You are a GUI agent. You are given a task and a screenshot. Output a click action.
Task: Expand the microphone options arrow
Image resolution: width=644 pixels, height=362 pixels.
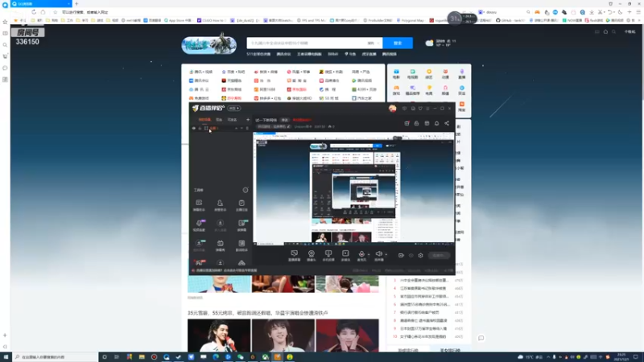(369, 254)
